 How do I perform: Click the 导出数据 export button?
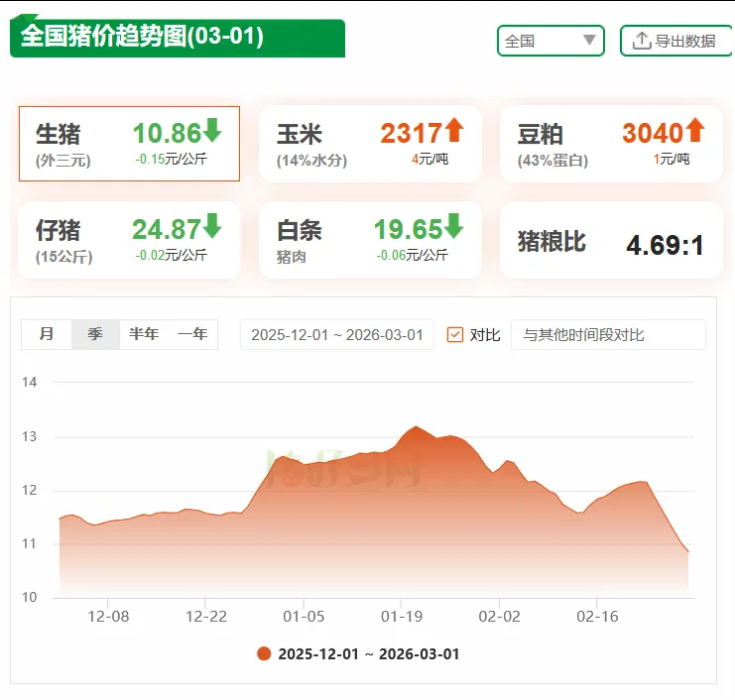[x=676, y=41]
